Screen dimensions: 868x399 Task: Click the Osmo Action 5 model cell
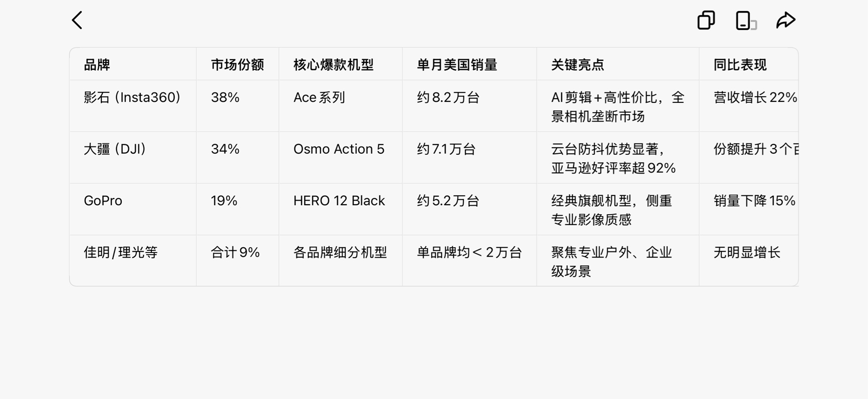coord(339,150)
